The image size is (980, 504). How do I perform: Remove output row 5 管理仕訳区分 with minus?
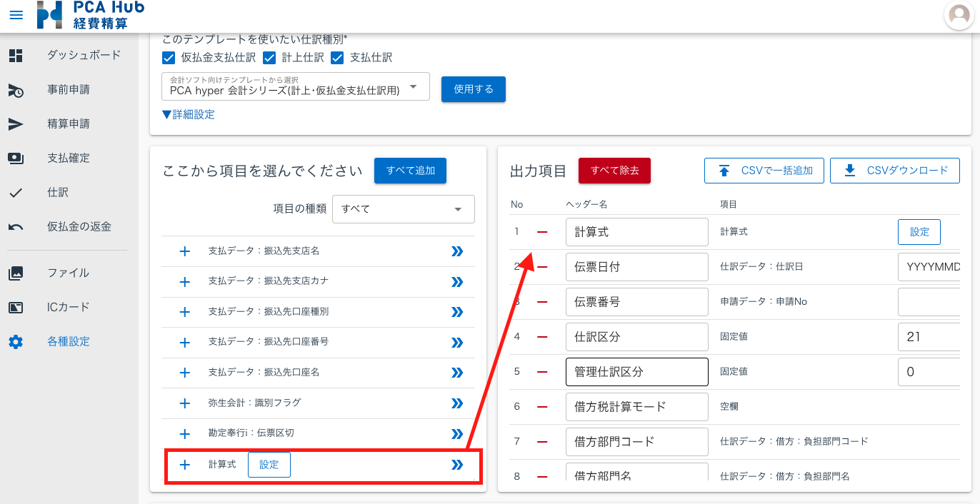pos(542,372)
